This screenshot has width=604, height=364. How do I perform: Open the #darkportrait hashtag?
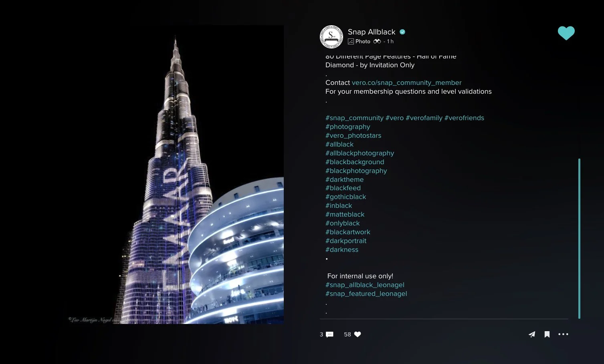[x=346, y=241]
